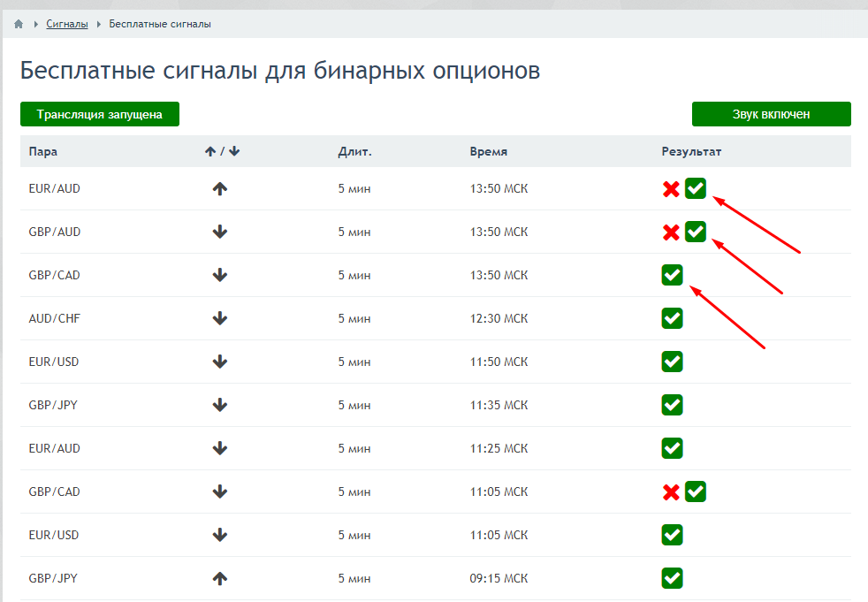Toggle the Трансляция запущена broadcast button
Image resolution: width=868 pixels, height=602 pixels.
(100, 114)
